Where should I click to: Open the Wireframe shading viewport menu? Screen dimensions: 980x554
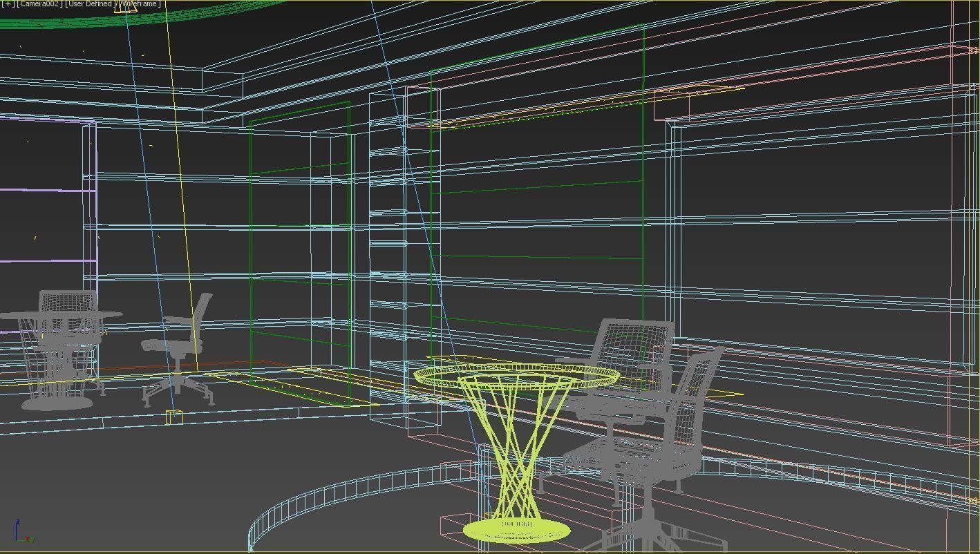click(x=140, y=4)
